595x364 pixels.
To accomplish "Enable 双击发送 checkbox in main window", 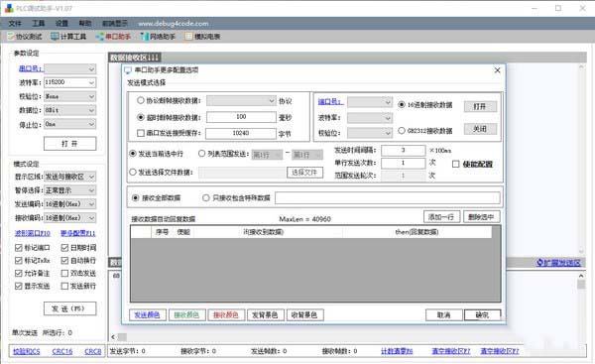I will pyautogui.click(x=64, y=274).
